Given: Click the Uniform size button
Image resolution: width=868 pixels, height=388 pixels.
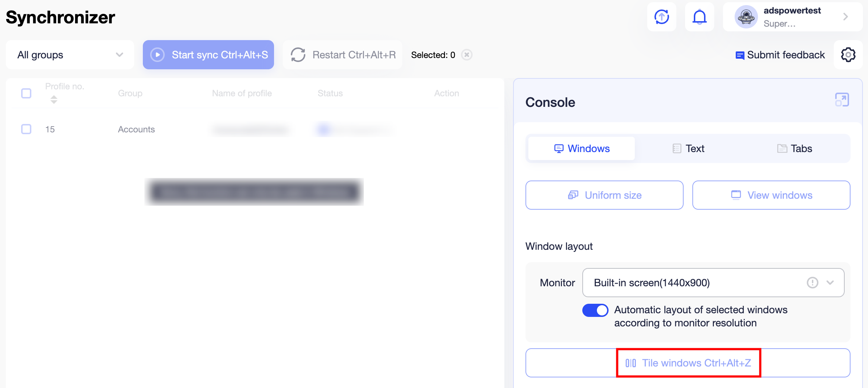Looking at the screenshot, I should click(x=604, y=195).
